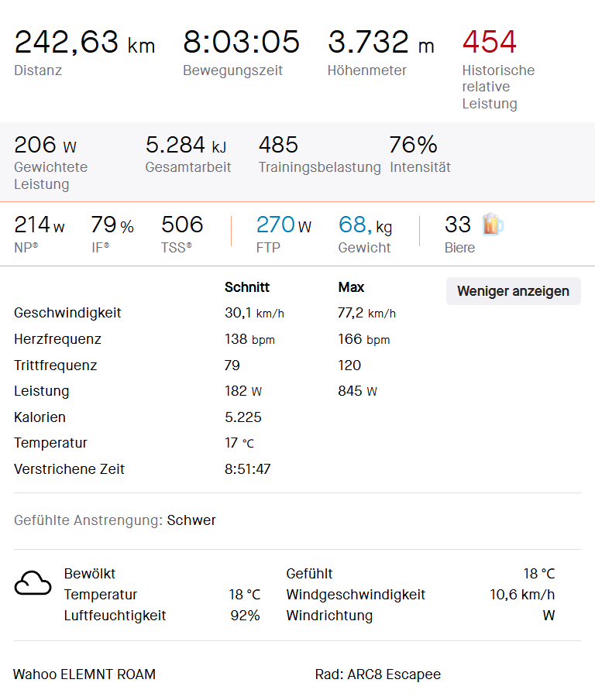Click the Geschwindigkeit row label
The image size is (595, 700).
coord(67,313)
